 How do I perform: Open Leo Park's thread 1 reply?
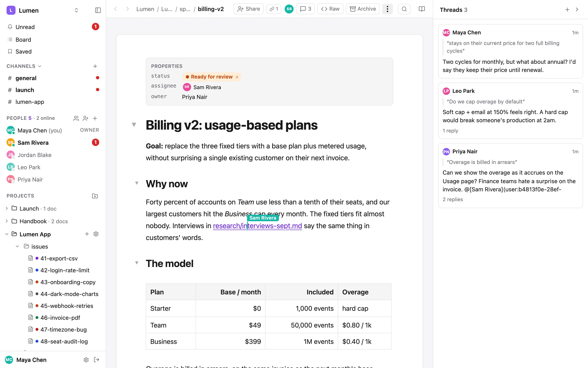click(x=450, y=131)
